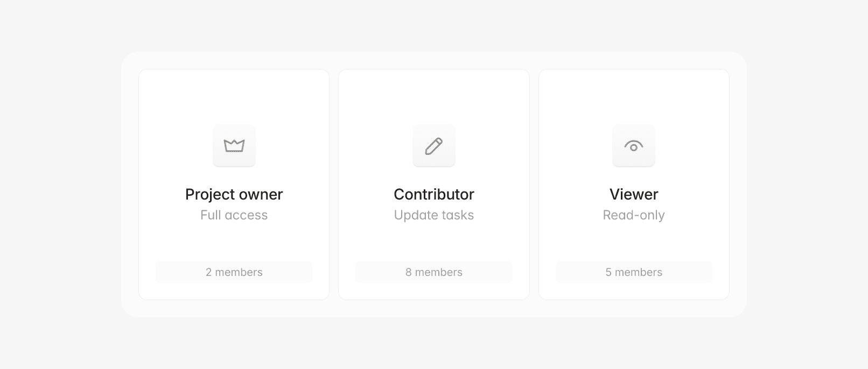This screenshot has height=369, width=868.
Task: Click the Read-only description text
Action: 634,215
